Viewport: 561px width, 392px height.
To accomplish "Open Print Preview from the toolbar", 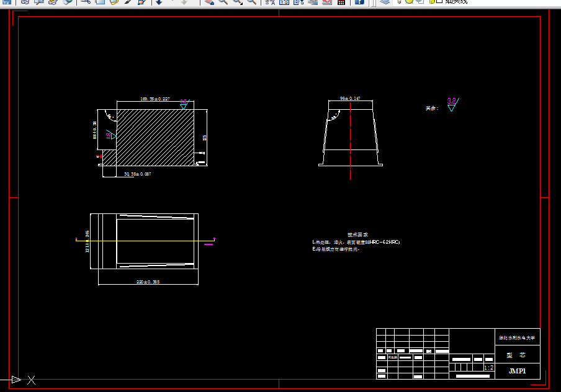I will click(39, 2).
